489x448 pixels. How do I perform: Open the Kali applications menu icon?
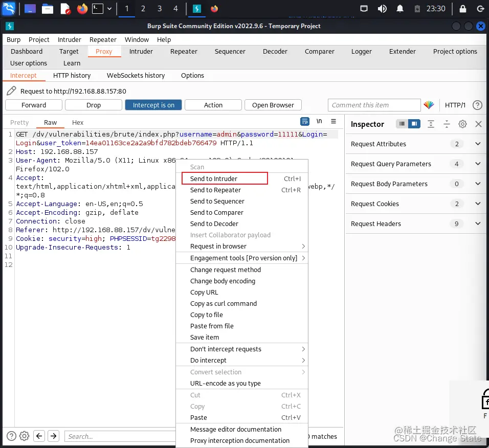pos(8,8)
